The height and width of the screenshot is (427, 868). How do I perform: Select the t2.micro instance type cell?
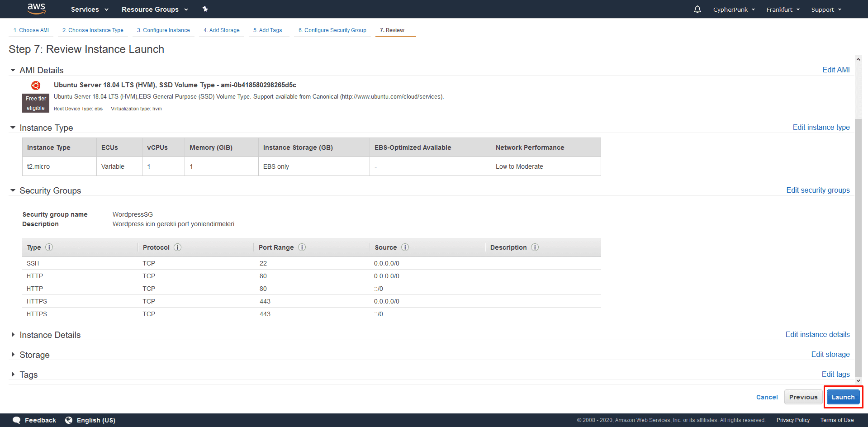59,166
